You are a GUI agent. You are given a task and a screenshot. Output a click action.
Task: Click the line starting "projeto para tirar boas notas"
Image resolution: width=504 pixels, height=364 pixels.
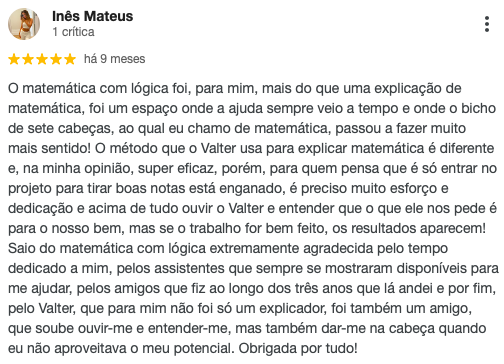228,189
